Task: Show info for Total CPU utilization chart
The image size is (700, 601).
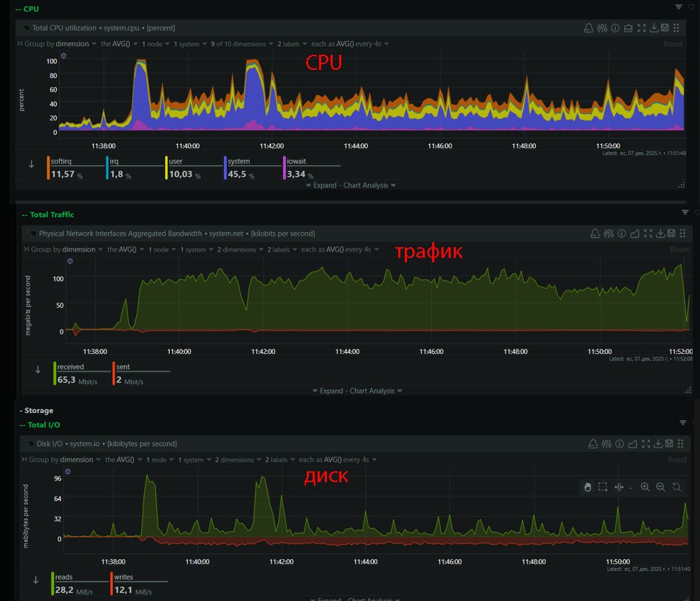Action: tap(615, 28)
